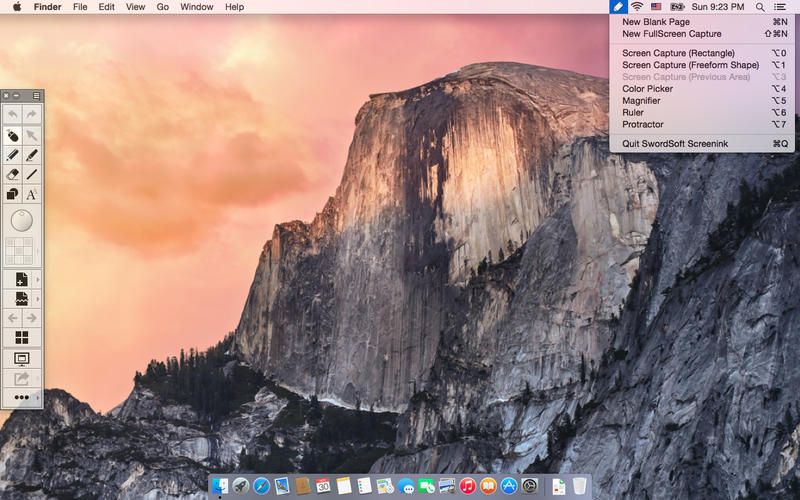The image size is (800, 500).
Task: Adjust the round pen size dial
Action: [x=22, y=220]
